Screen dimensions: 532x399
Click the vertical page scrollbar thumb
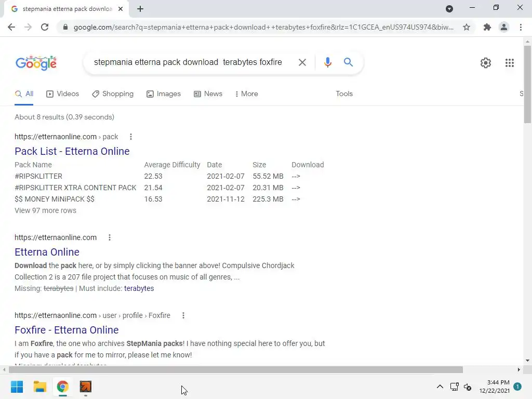[x=527, y=84]
